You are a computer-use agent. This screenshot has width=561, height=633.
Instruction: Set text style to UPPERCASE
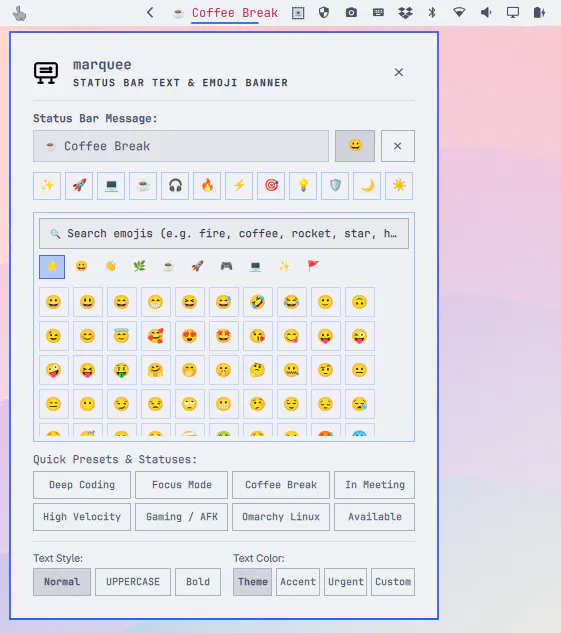pos(133,582)
